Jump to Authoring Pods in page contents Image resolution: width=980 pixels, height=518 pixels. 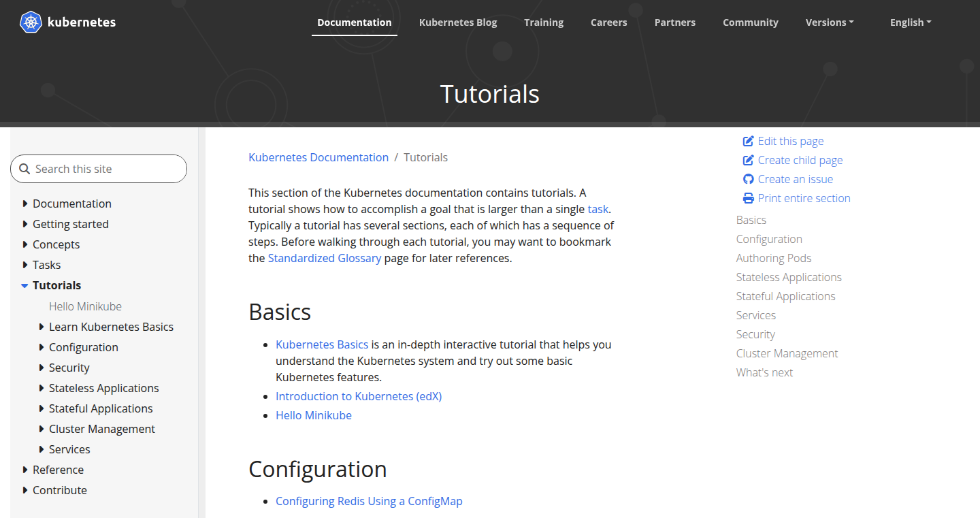[x=774, y=258]
